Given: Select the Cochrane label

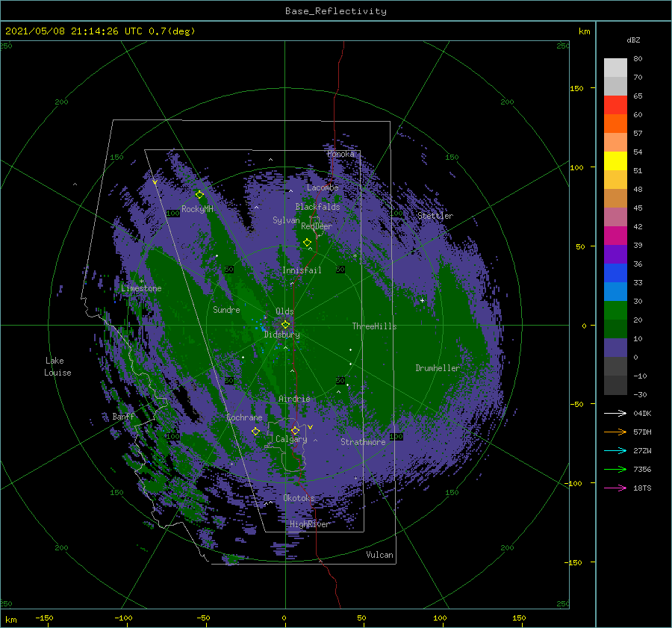Looking at the screenshot, I should pyautogui.click(x=244, y=417).
